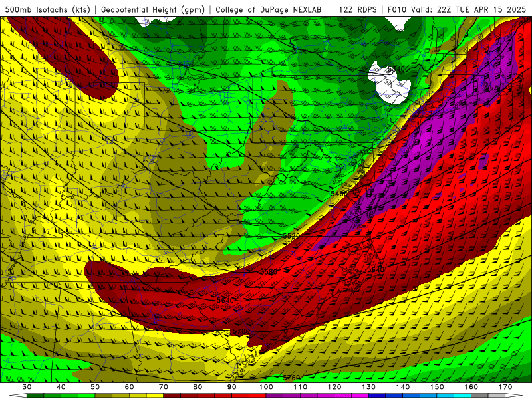532x399 pixels.
Task: Click the 'Geopotential Height (gpm)' header text
Action: click(x=153, y=10)
